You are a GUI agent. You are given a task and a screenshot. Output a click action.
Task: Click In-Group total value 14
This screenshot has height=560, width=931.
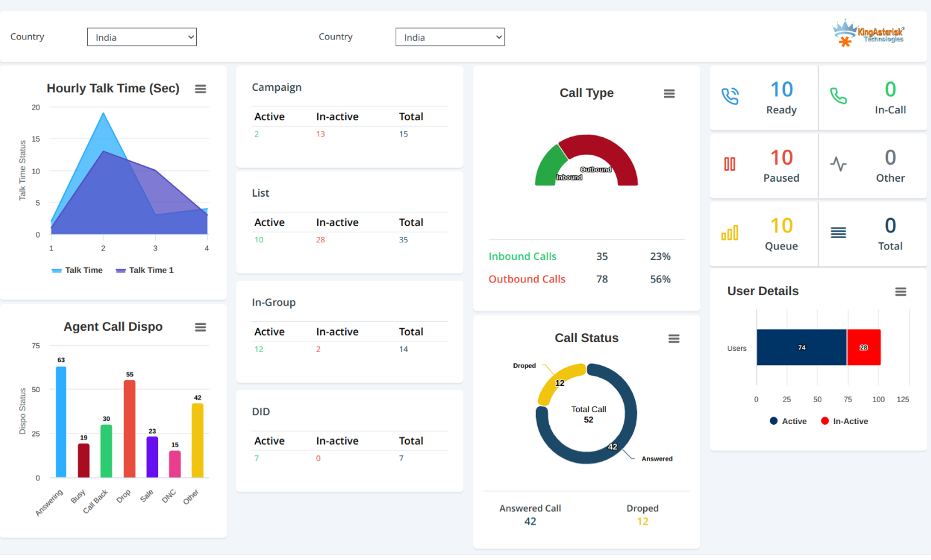403,350
